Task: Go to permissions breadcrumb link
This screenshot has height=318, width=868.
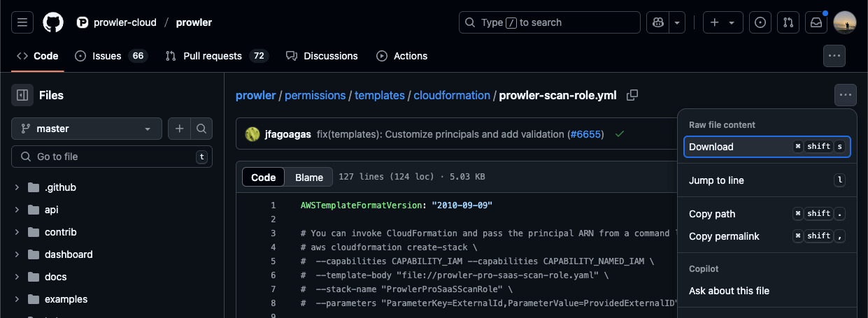Action: tap(315, 95)
